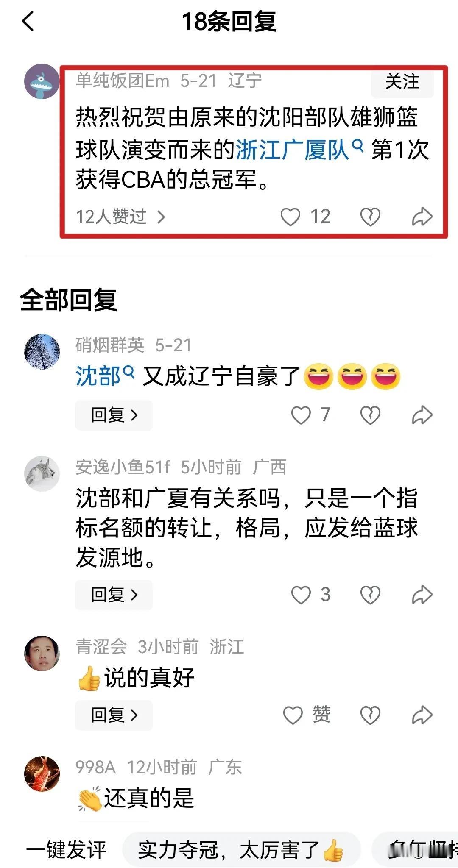The height and width of the screenshot is (868, 458).
Task: Share 硝烟群英's reply
Action: (x=422, y=415)
